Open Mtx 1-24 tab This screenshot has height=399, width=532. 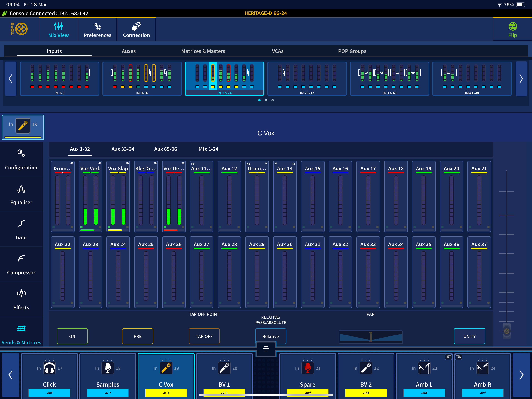coord(208,149)
